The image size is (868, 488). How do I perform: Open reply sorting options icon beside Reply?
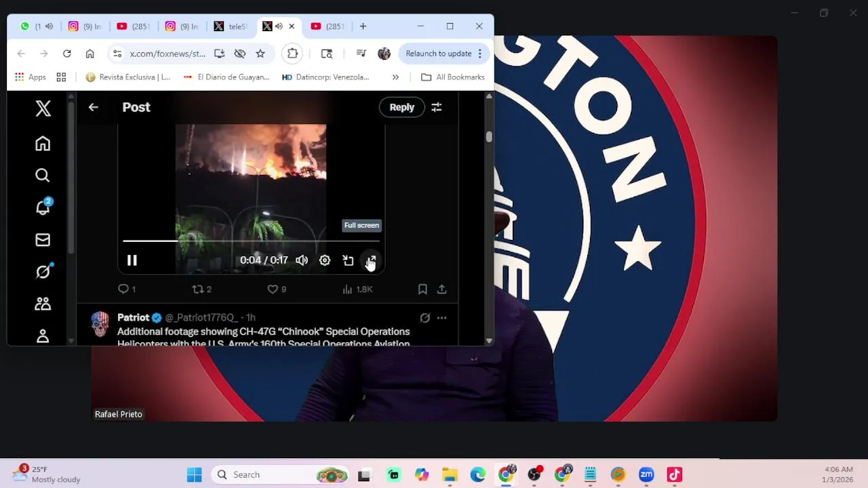point(437,107)
